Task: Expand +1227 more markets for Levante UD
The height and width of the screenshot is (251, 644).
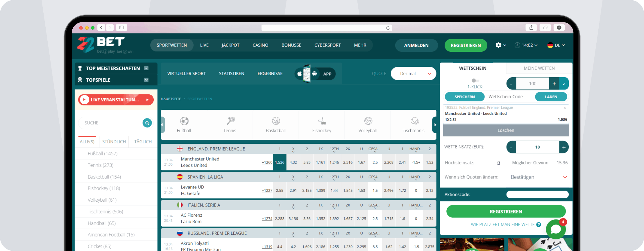Action: 267,191
